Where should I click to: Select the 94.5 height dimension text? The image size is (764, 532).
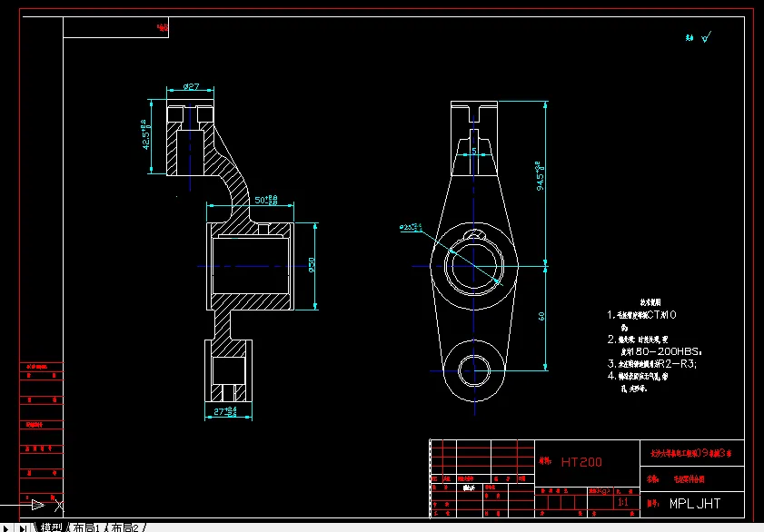540,176
